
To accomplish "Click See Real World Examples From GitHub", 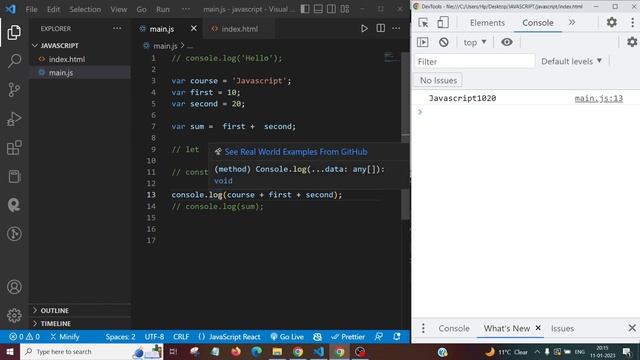I will 296,152.
